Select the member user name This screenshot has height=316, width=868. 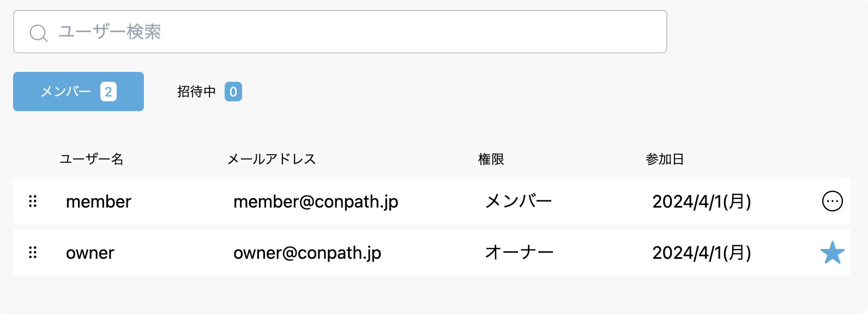point(99,202)
